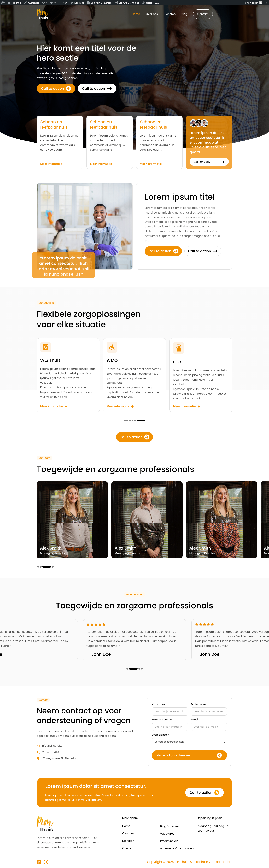The image size is (269, 868).
Task: Click the WordPress logo in admin bar
Action: pyautogui.click(x=3, y=3)
